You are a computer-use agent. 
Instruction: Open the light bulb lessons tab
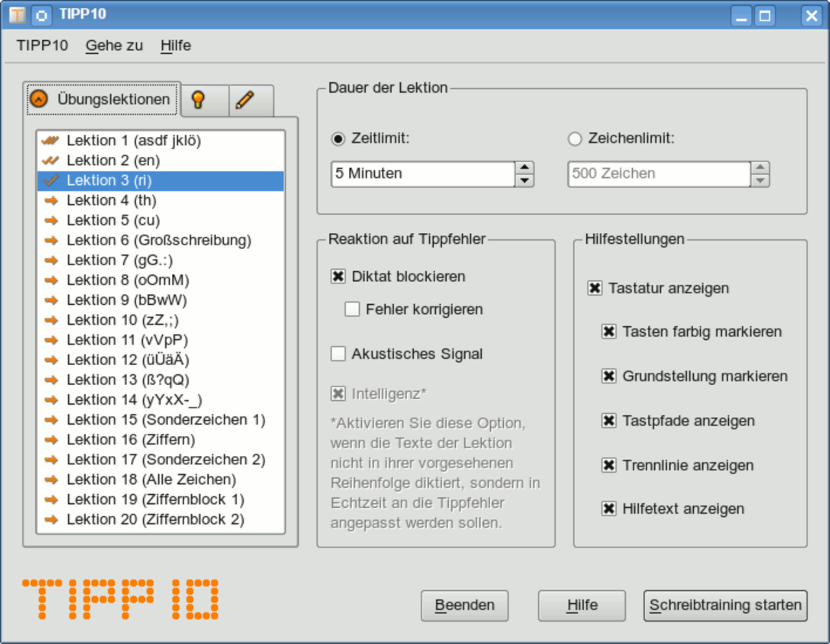205,100
